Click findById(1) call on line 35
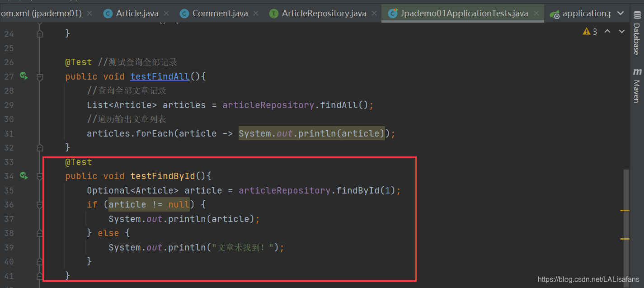 coord(367,190)
